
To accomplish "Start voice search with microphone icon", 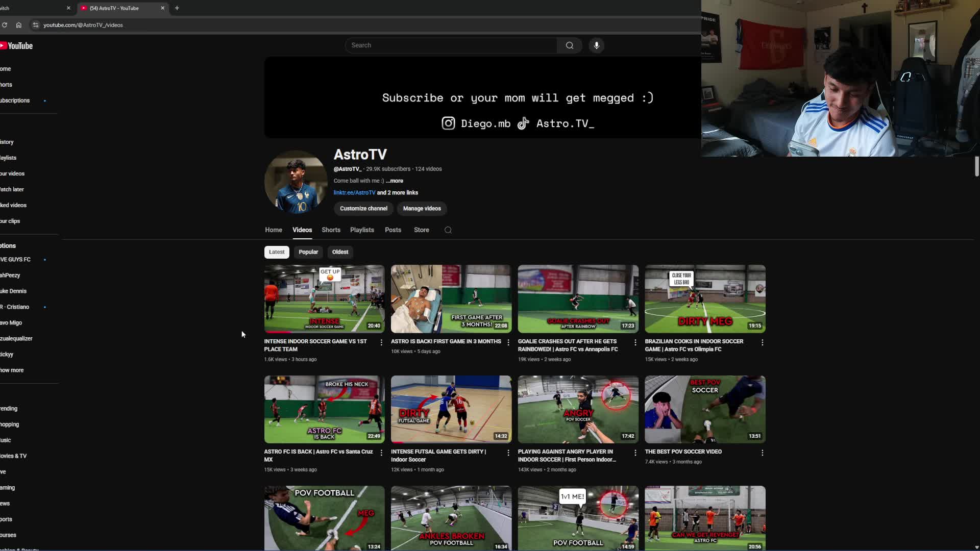I will point(596,45).
